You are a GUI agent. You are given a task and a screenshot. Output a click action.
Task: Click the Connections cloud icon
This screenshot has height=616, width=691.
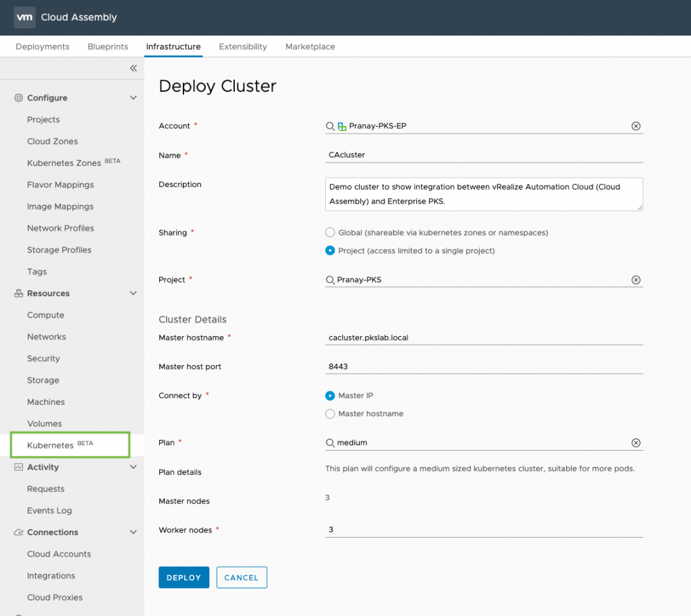[x=18, y=532]
